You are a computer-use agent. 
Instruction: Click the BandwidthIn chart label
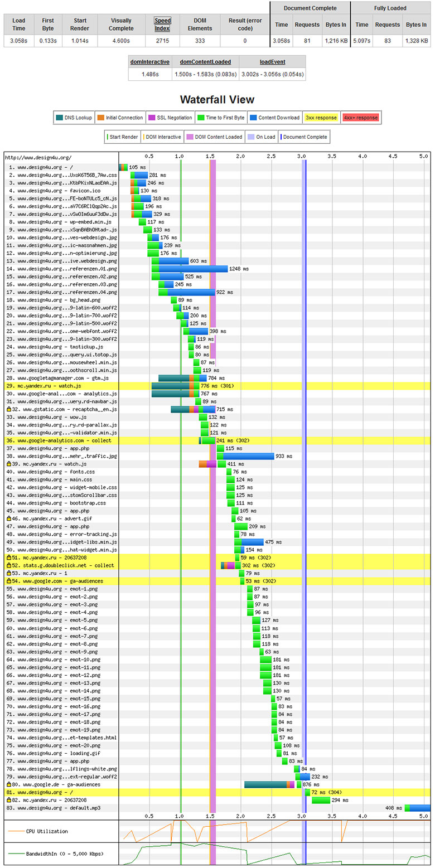click(x=65, y=854)
